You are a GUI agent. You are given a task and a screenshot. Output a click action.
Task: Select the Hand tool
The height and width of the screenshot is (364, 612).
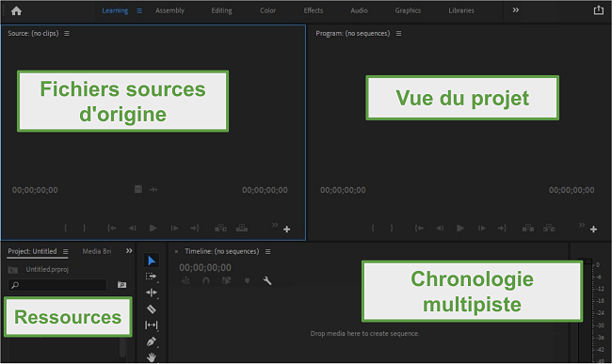click(152, 356)
